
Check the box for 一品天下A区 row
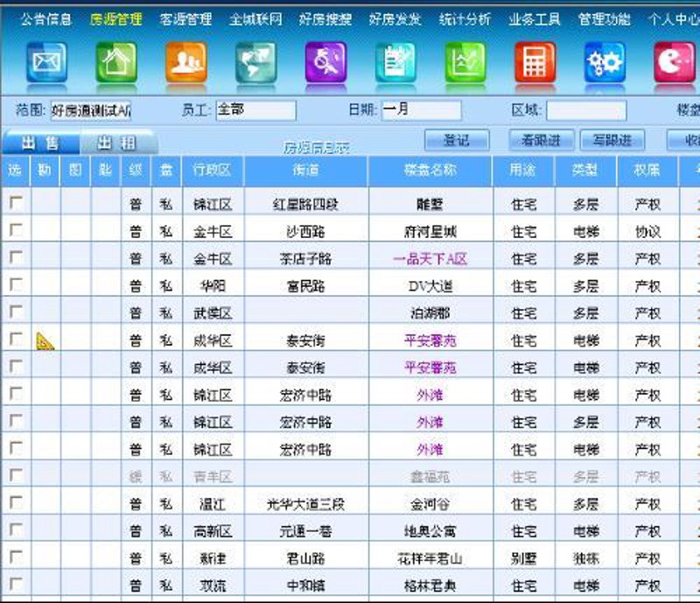(16, 256)
